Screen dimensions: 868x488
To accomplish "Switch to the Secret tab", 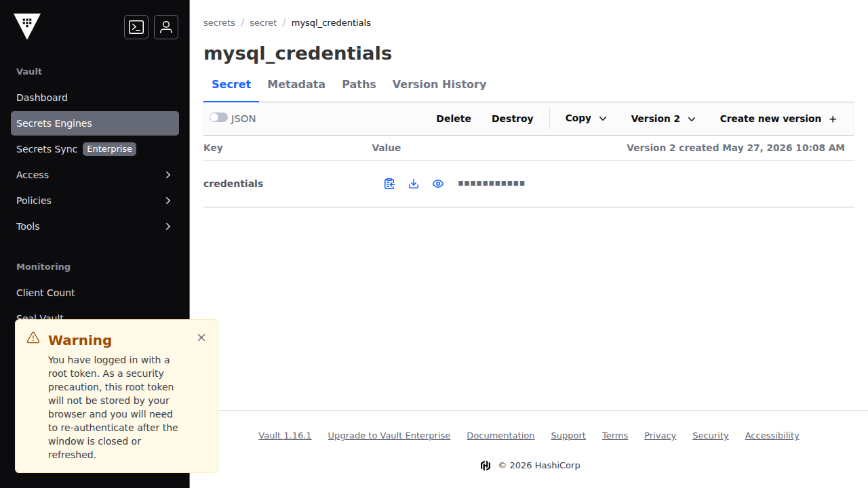I will (231, 85).
